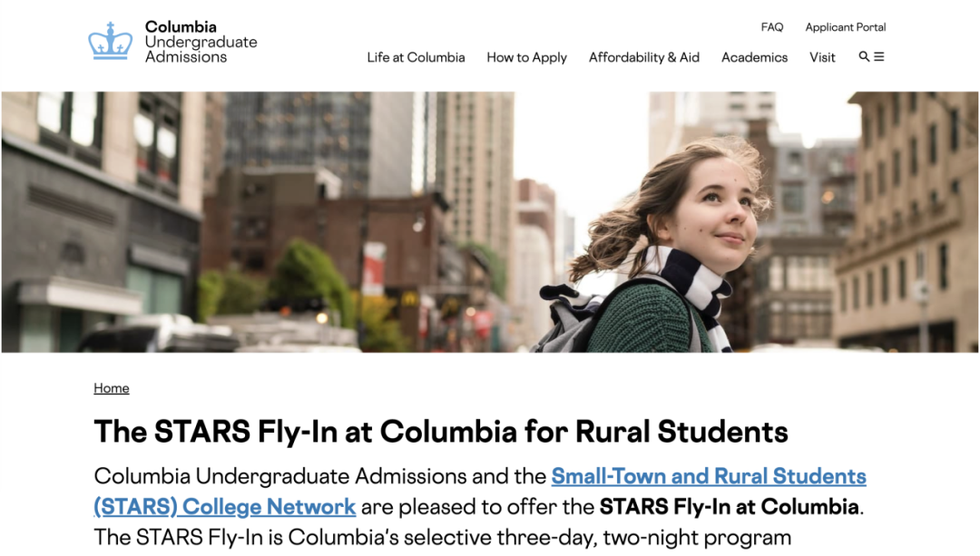
Task: Open the Visit navigation item
Action: tap(822, 57)
